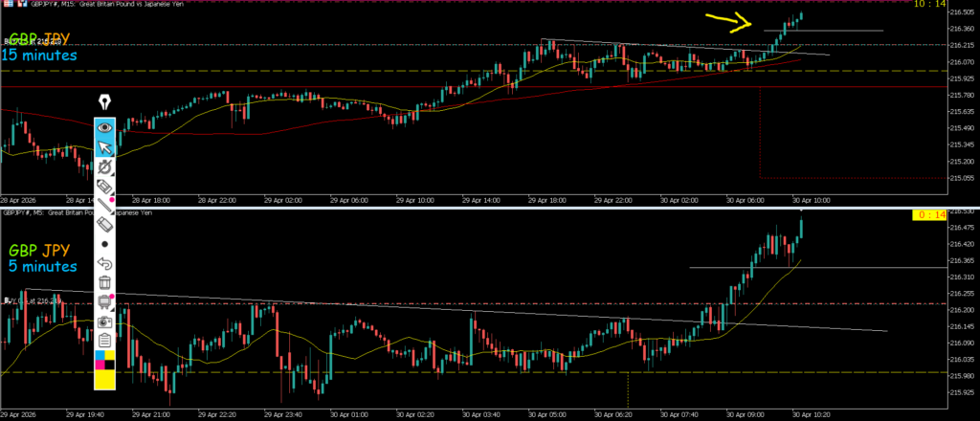The width and height of the screenshot is (980, 421).
Task: Open the clipboard icon in the toolbar
Action: point(104,341)
